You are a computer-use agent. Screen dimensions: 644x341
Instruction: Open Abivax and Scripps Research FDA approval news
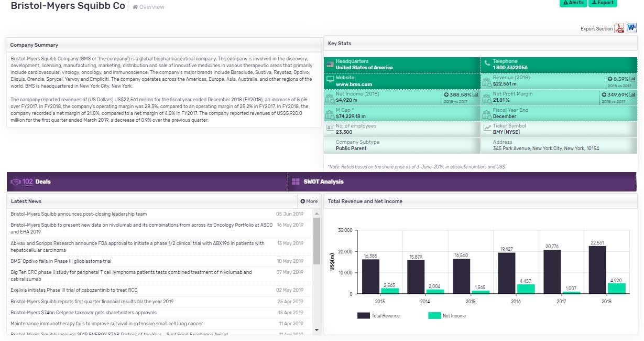tap(137, 247)
